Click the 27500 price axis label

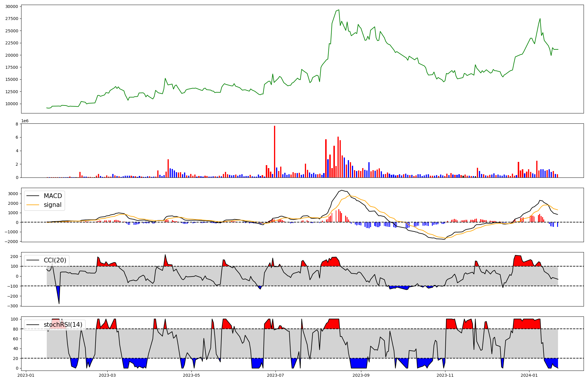point(12,19)
